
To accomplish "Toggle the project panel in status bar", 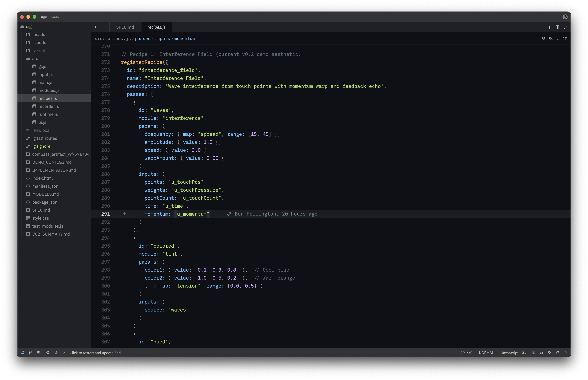I will click(22, 353).
